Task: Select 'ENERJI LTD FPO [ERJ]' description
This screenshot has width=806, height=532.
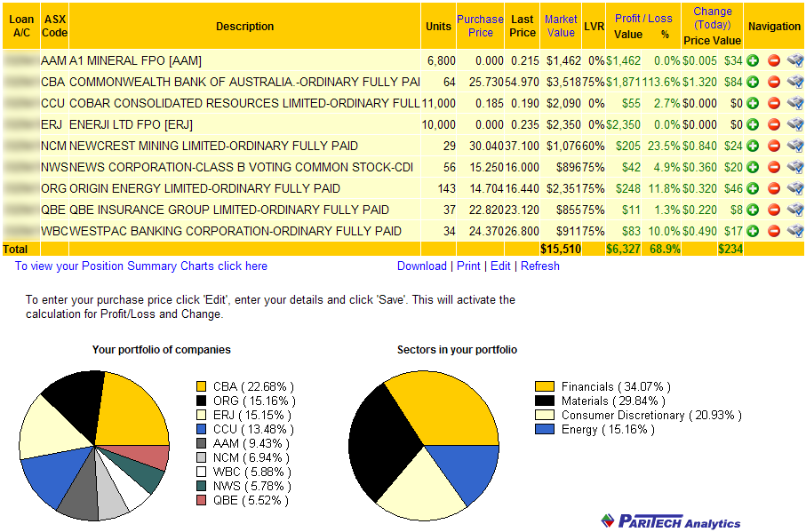Action: [x=131, y=124]
